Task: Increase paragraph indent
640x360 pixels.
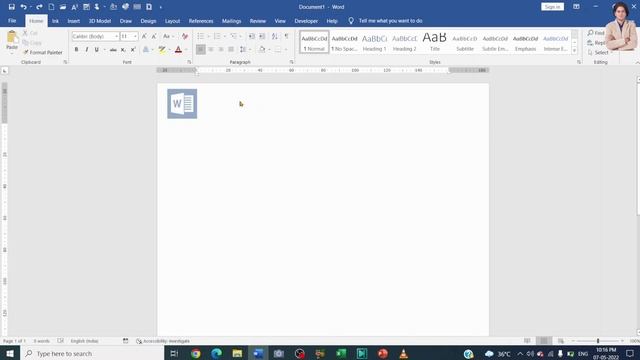Action: coord(262,36)
